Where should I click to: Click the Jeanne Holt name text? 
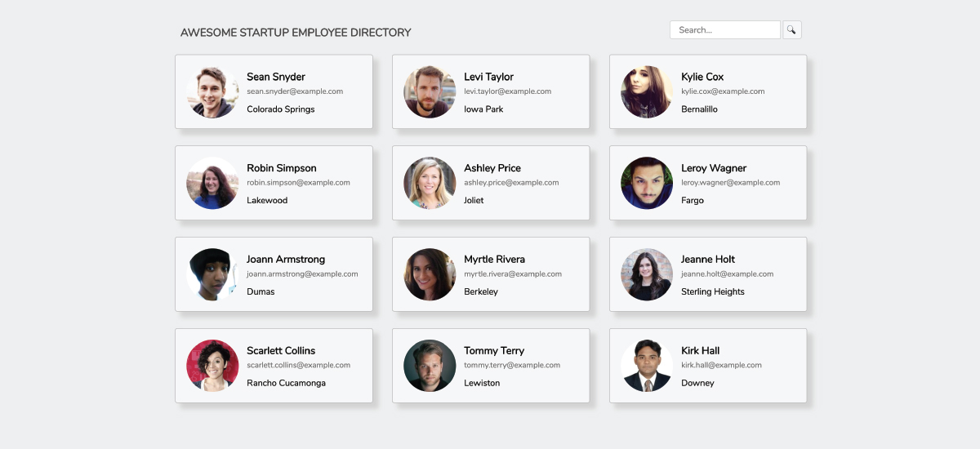tap(708, 260)
